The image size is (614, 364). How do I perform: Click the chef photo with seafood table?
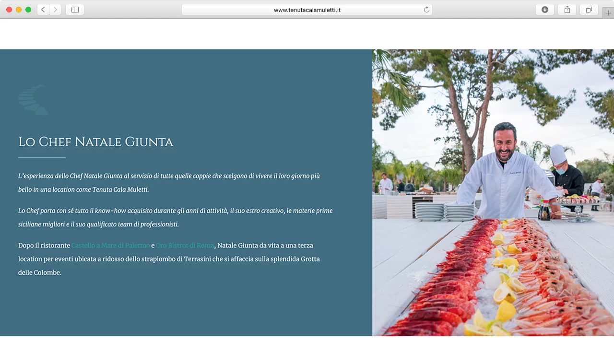[493, 192]
